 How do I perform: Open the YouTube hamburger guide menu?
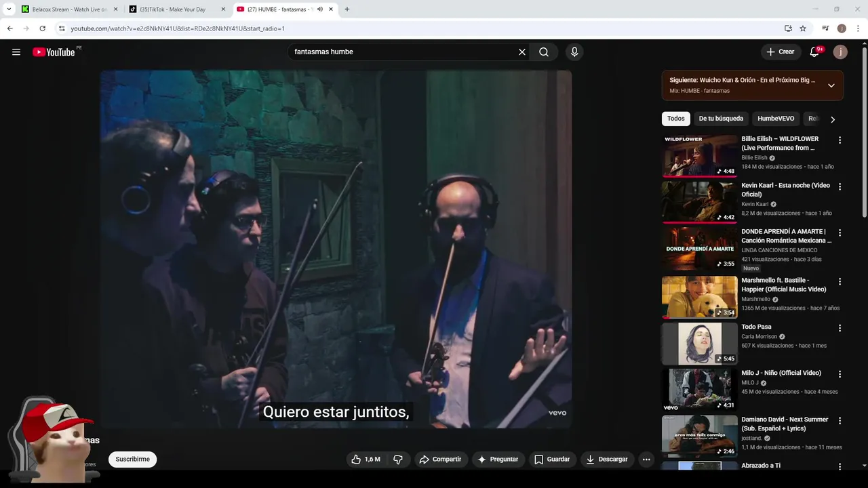(16, 52)
